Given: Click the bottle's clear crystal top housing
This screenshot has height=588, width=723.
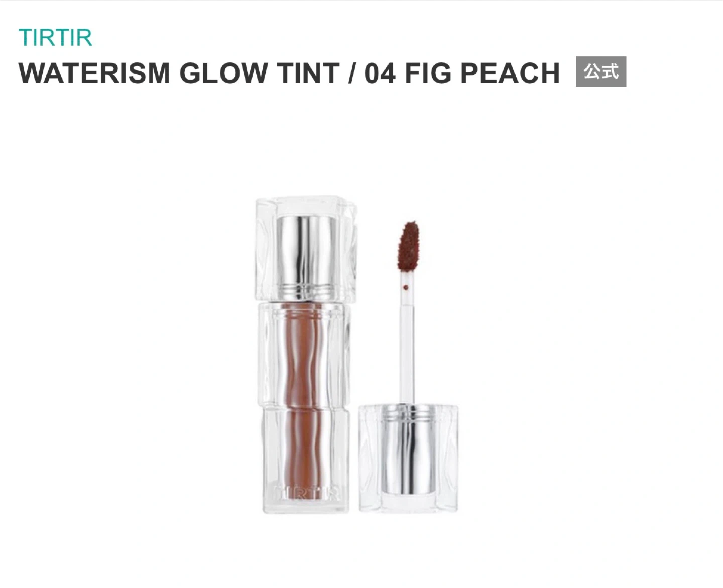Looking at the screenshot, I should click(306, 249).
